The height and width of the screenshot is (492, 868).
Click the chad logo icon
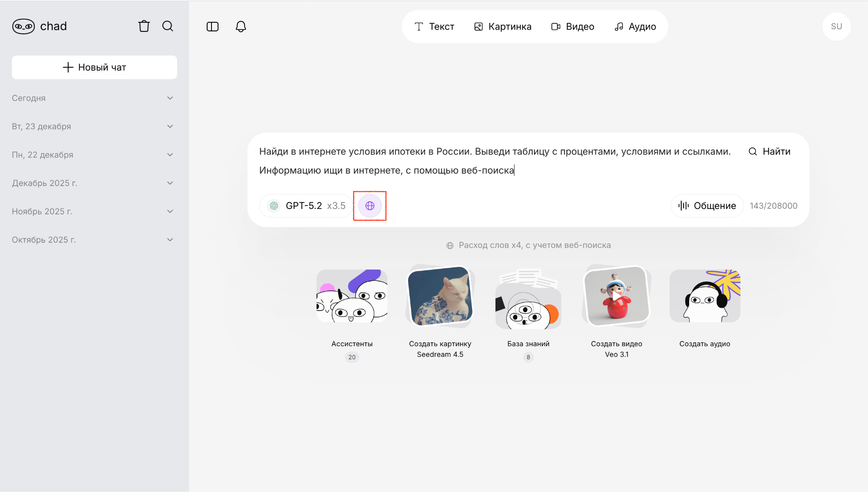point(24,26)
